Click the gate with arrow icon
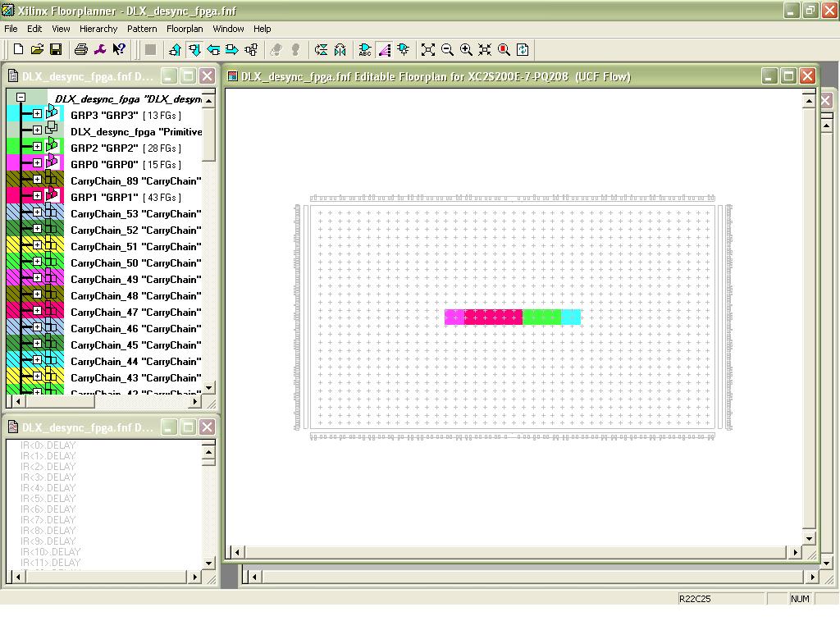Screen dimensions: 840x630 click(403, 50)
